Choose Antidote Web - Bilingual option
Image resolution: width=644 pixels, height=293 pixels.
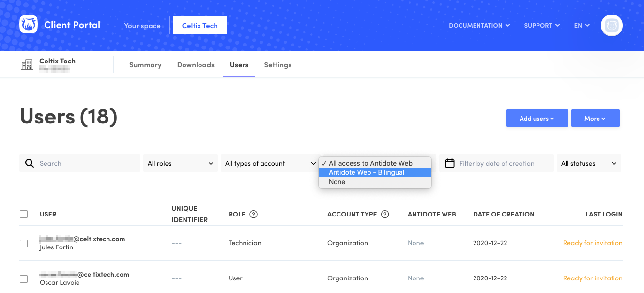point(375,172)
